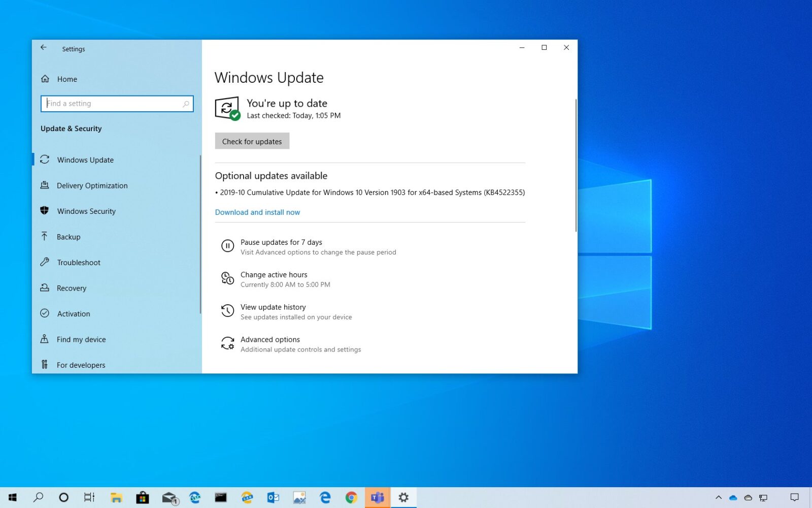This screenshot has width=812, height=508.
Task: Open Advanced options via its gear icon
Action: pos(227,343)
